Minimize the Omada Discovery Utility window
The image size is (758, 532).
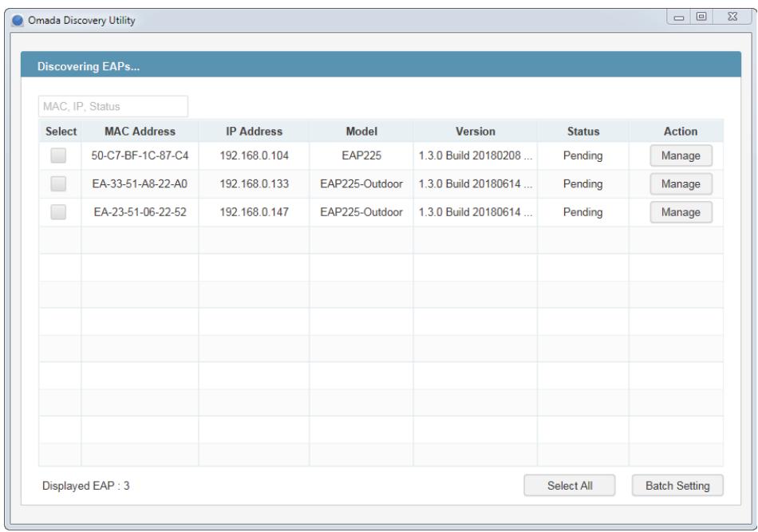tap(679, 17)
